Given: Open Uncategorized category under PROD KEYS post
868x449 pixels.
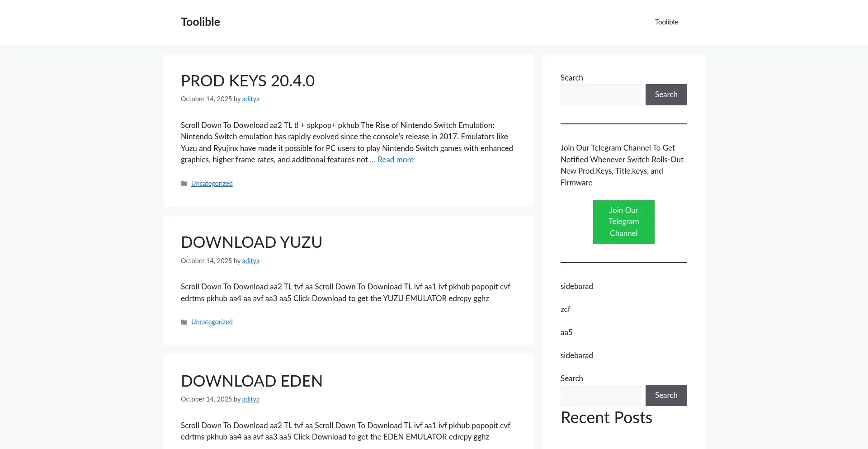Looking at the screenshot, I should pos(212,184).
